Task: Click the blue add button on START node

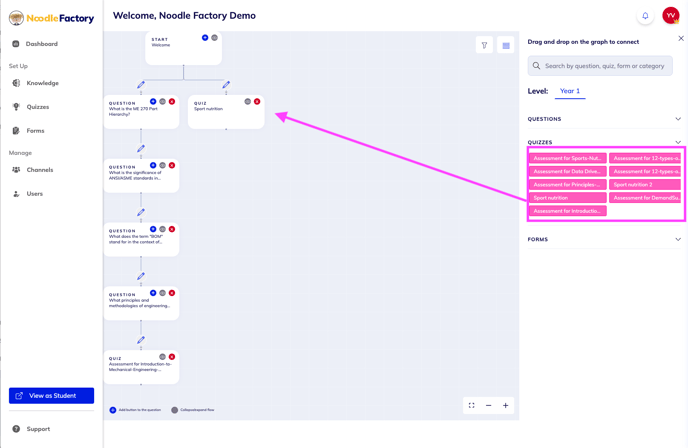Action: (205, 38)
